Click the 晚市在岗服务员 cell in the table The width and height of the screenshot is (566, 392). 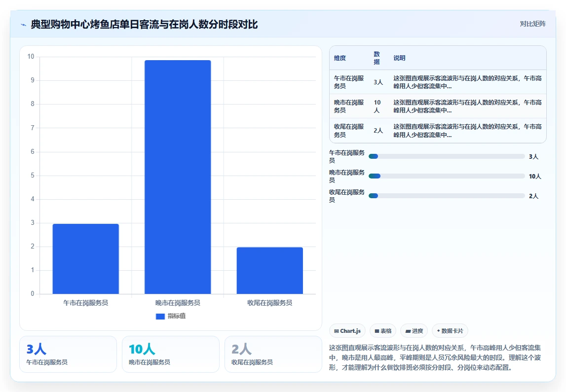pyautogui.click(x=349, y=107)
